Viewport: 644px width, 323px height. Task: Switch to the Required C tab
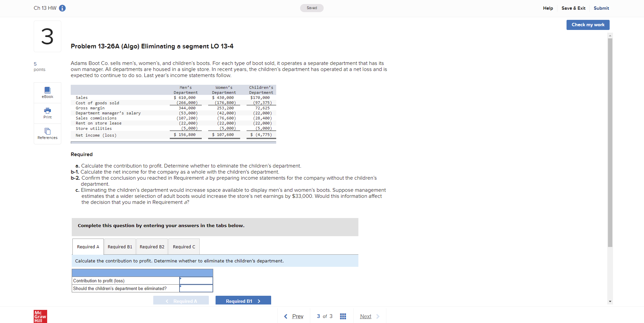point(184,246)
